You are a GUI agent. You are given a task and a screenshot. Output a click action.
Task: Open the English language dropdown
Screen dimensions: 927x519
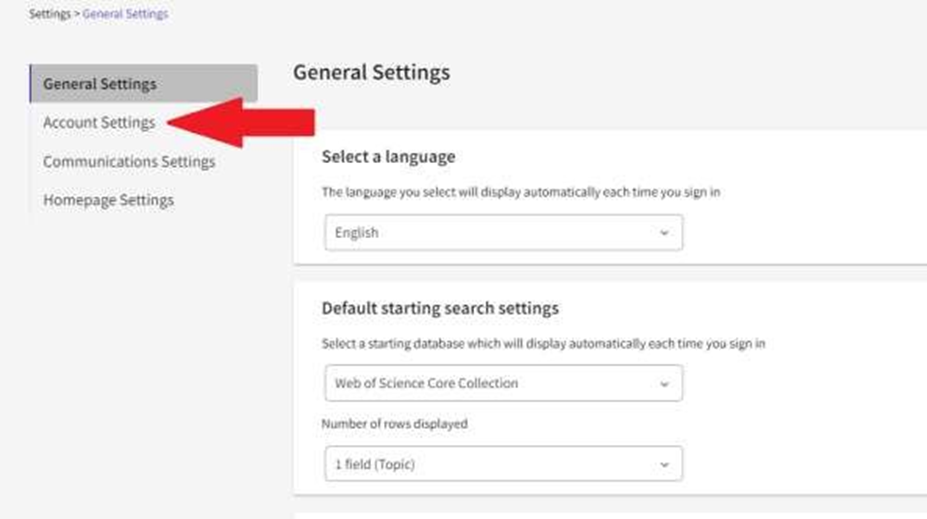(490, 233)
